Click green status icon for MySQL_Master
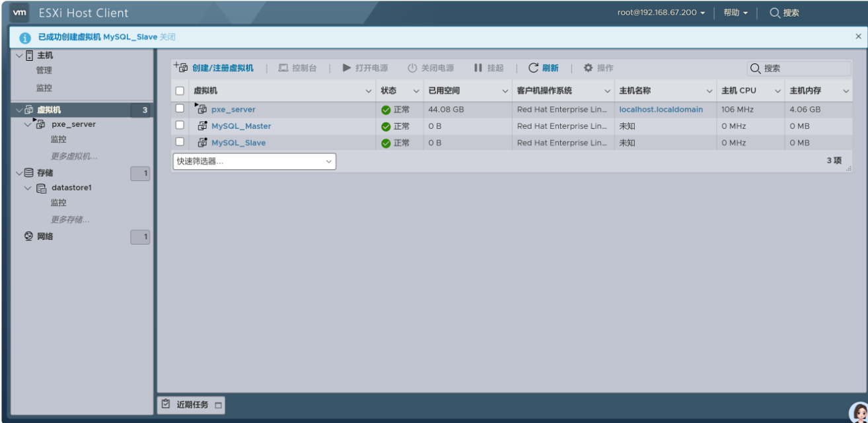The width and height of the screenshot is (868, 423). tap(386, 126)
